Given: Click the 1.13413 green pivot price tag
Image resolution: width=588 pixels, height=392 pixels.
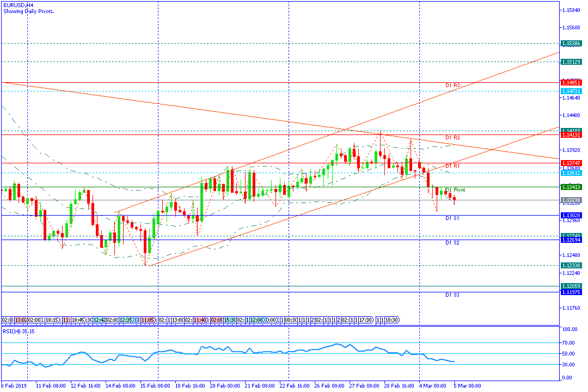Looking at the screenshot, I should [x=571, y=187].
